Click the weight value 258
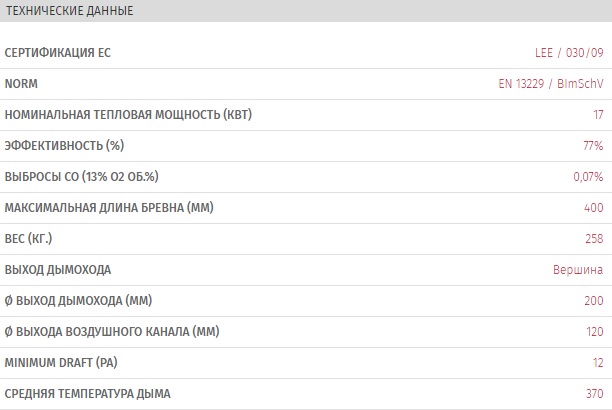This screenshot has height=410, width=612. tap(594, 239)
